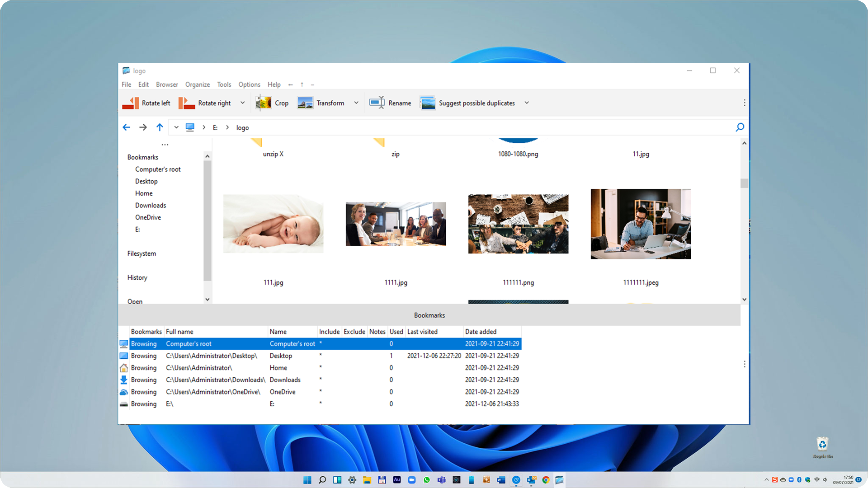Open the address bar history chevron

click(176, 127)
